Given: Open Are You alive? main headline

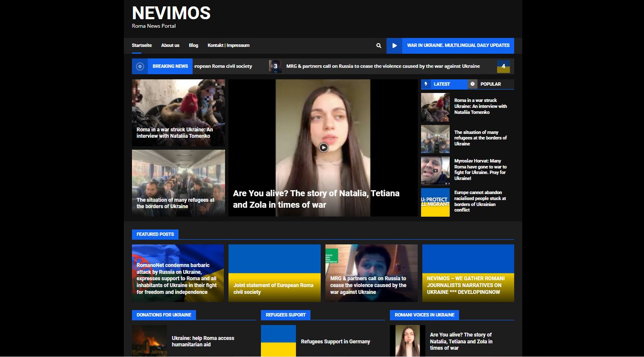Looking at the screenshot, I should pyautogui.click(x=316, y=199).
